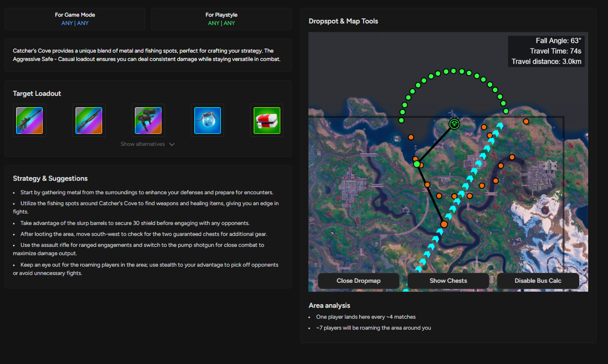The image size is (608, 364).
Task: Select the red-white medkit icon
Action: (x=267, y=120)
